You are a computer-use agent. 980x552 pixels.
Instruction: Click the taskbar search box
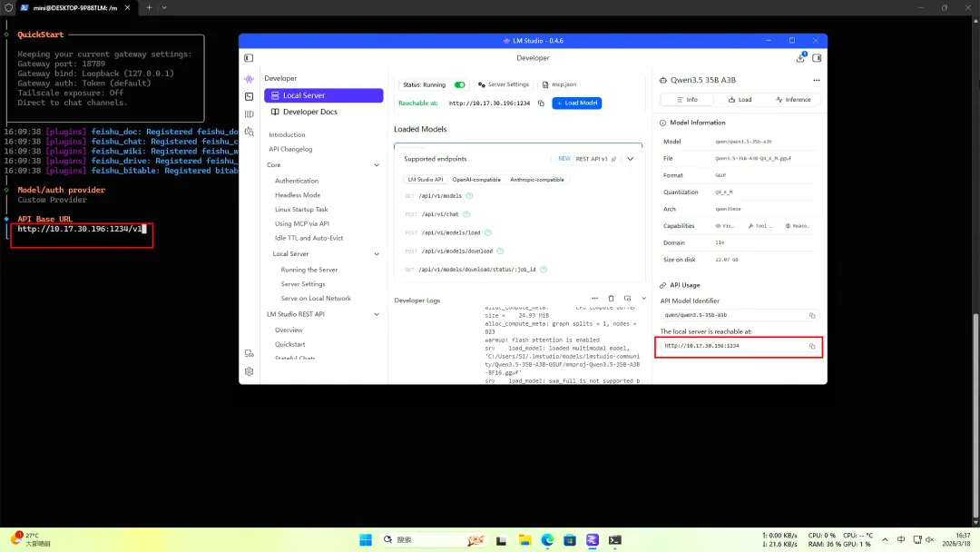433,539
